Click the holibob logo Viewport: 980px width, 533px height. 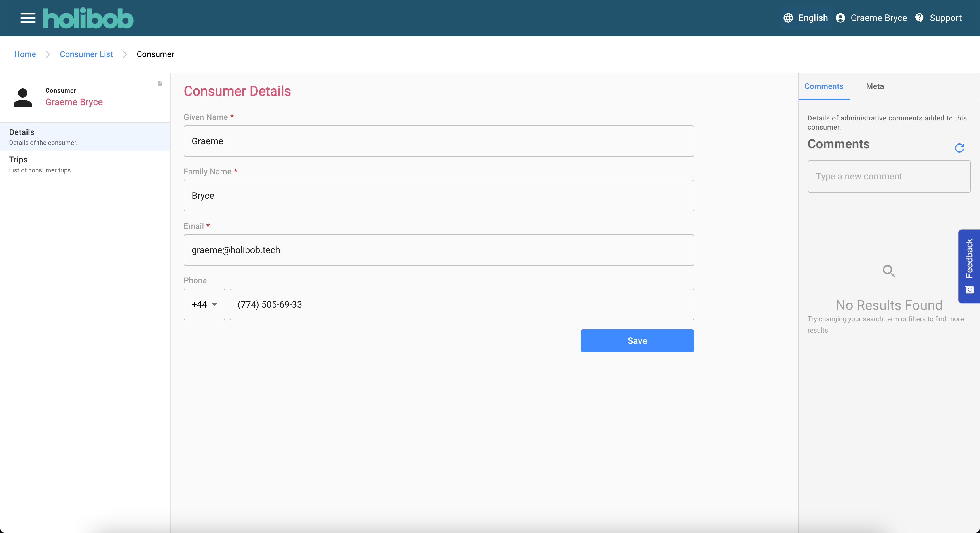(x=88, y=18)
